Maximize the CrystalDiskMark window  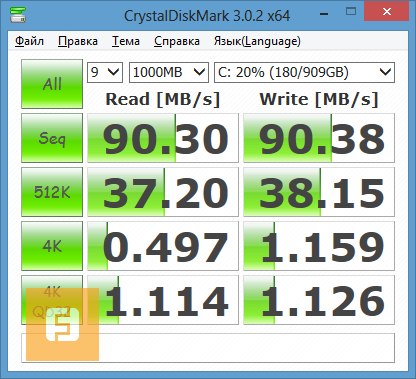coord(351,12)
